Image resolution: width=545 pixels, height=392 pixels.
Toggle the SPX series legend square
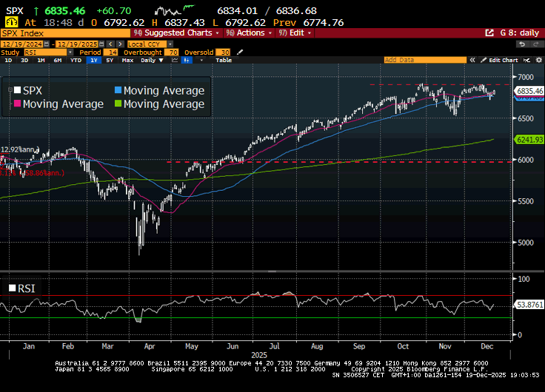coord(16,90)
